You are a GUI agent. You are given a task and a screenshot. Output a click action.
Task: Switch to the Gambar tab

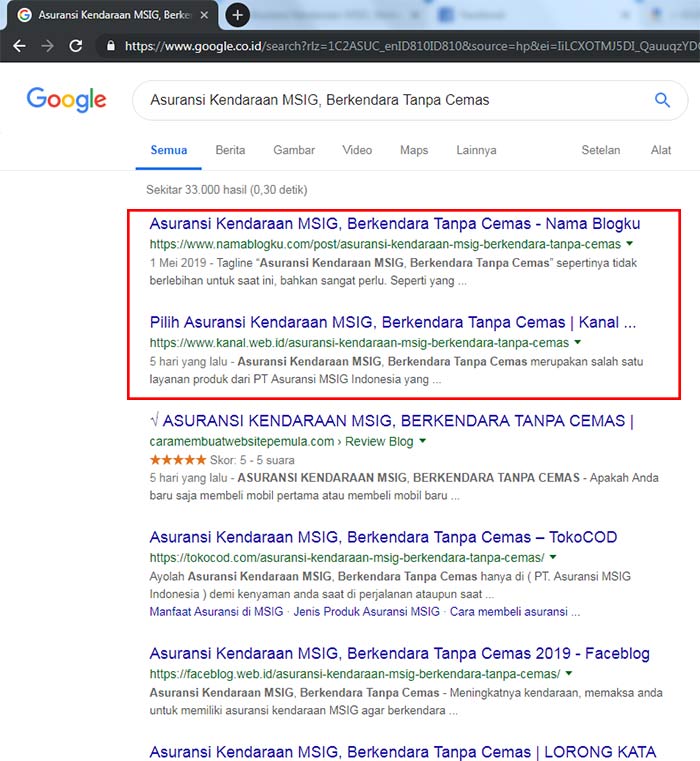pos(294,150)
